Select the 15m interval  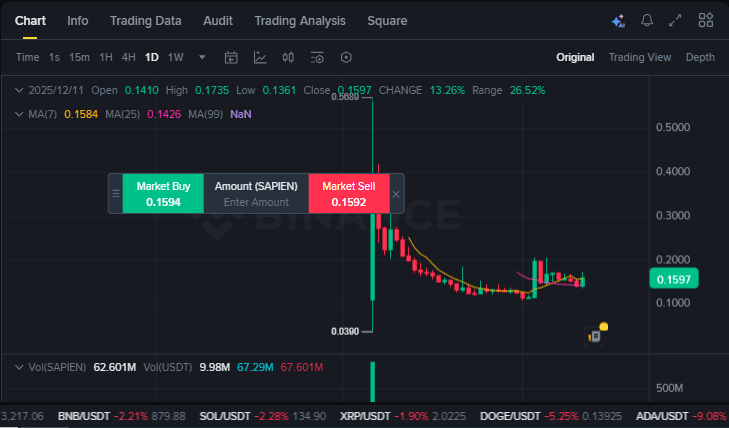pyautogui.click(x=80, y=58)
